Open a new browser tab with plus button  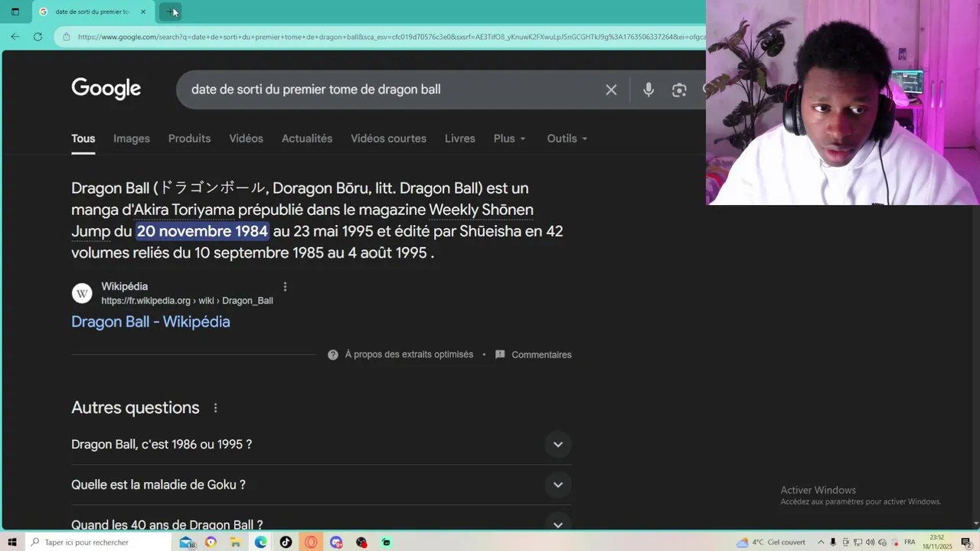coord(170,11)
